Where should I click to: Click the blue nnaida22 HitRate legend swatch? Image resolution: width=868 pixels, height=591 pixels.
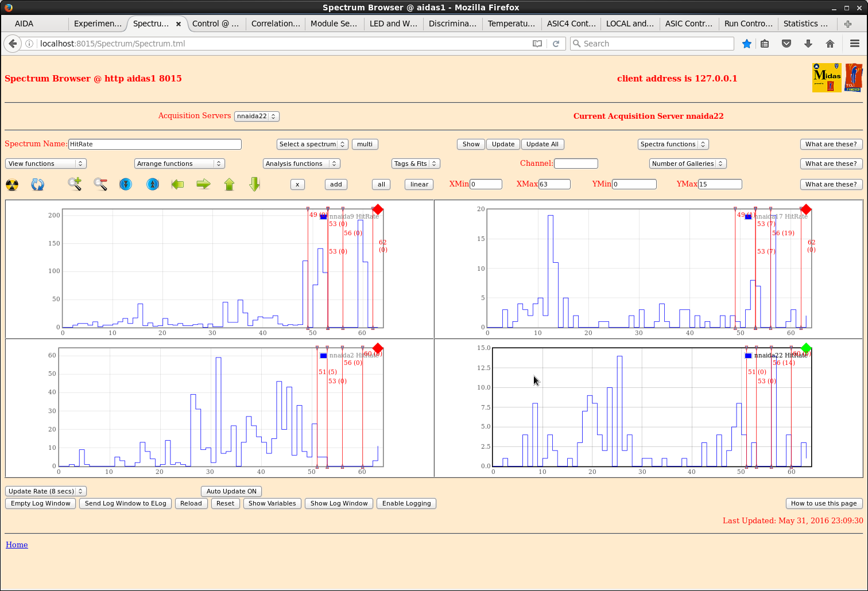point(748,356)
